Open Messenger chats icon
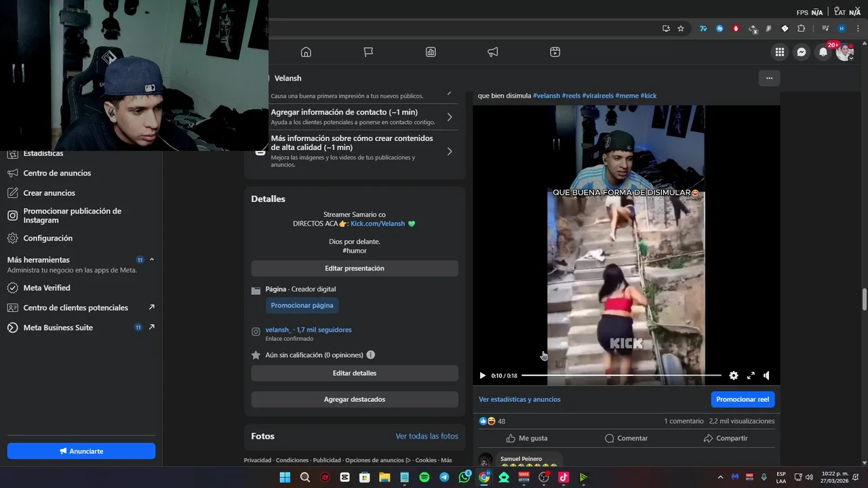Image resolution: width=868 pixels, height=488 pixels. [x=802, y=52]
